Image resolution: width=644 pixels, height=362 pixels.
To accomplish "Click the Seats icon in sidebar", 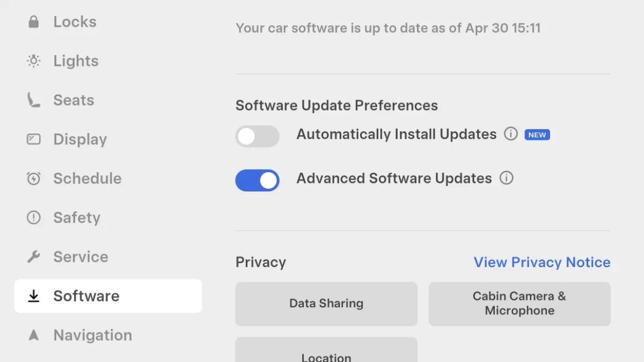I will pos(34,100).
